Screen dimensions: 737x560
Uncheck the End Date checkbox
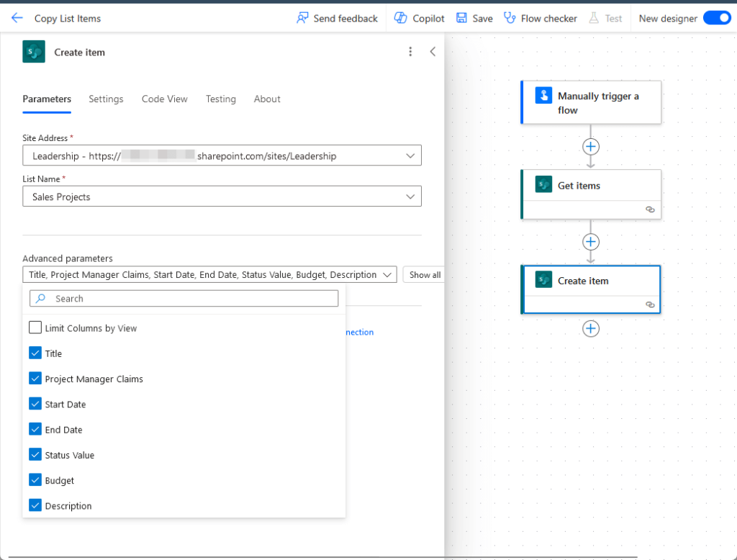pos(35,429)
